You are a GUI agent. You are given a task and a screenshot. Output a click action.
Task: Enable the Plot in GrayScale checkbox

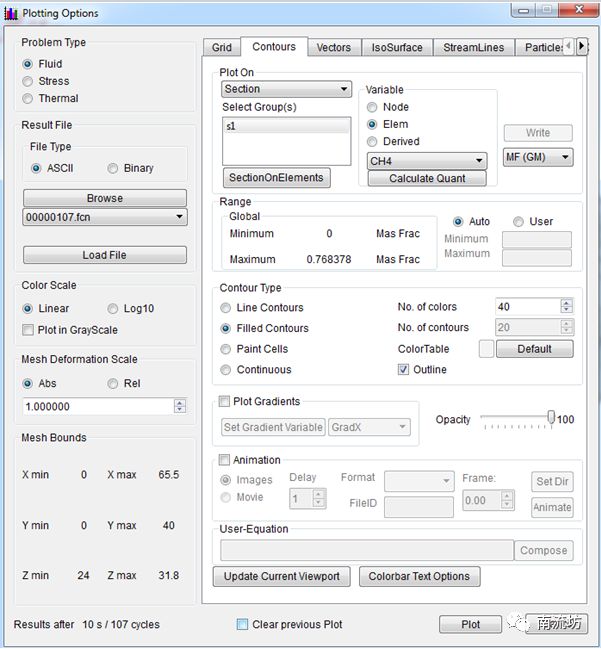pyautogui.click(x=29, y=330)
